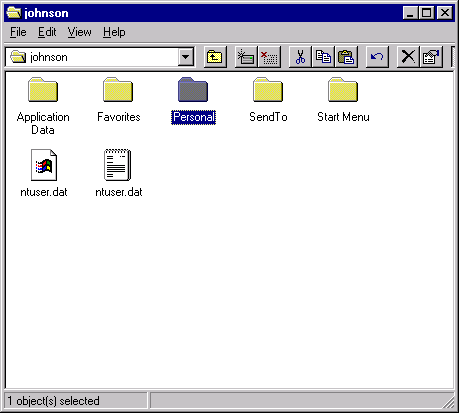This screenshot has height=413, width=459.
Task: Expand the johnson folder location dropdown
Action: (x=186, y=57)
